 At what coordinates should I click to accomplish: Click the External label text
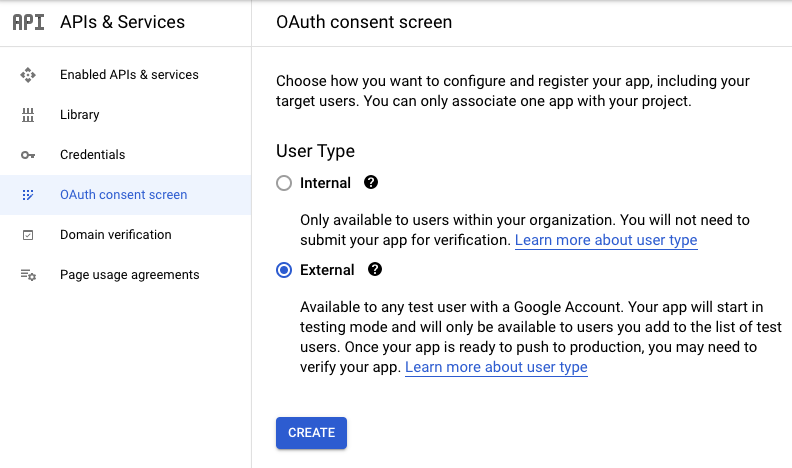[327, 270]
